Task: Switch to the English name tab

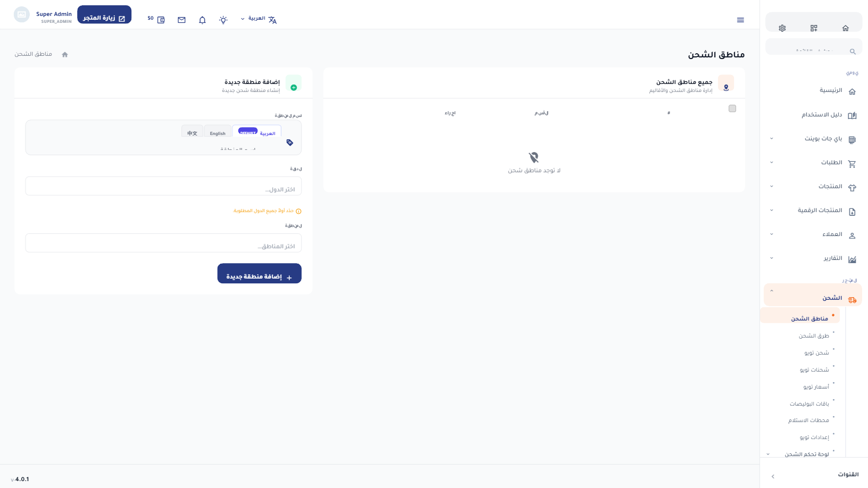Action: (x=218, y=132)
